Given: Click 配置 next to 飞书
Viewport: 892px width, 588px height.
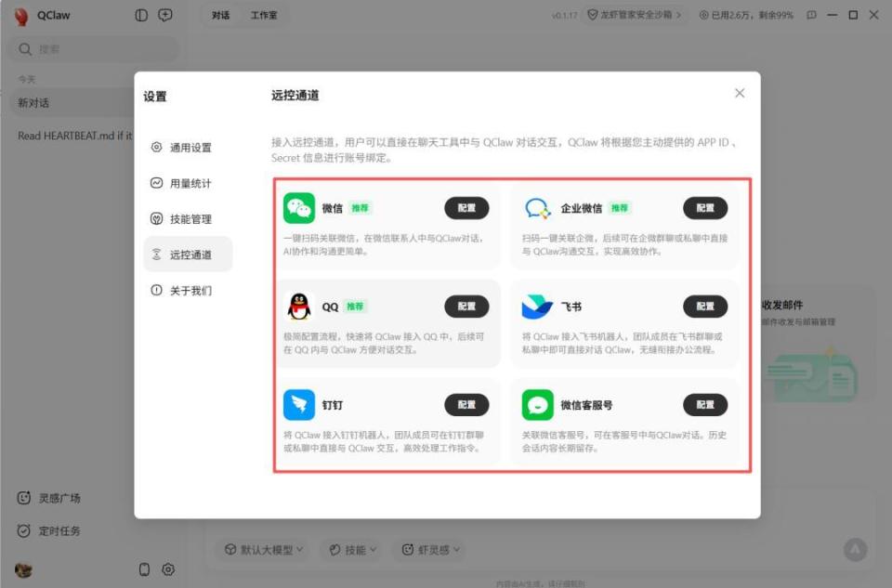Looking at the screenshot, I should click(x=705, y=307).
